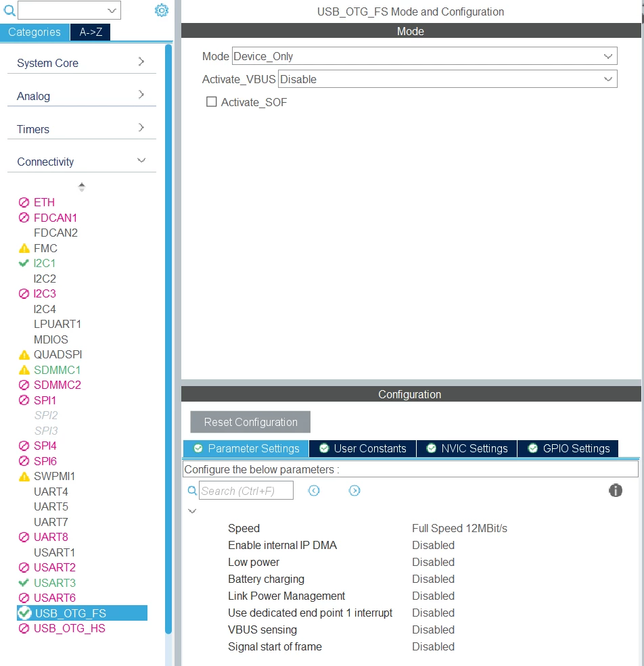Click the info icon in parameter panel
Viewport: 644px width, 666px height.
[615, 491]
